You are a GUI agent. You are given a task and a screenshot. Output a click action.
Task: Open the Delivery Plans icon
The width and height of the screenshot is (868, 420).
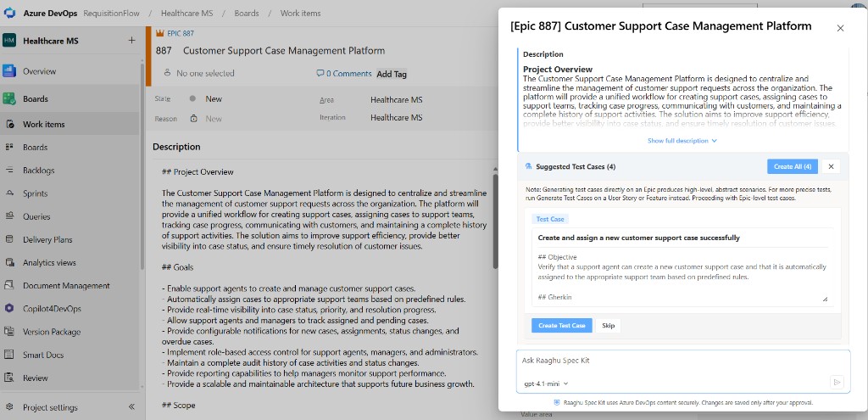tap(9, 239)
